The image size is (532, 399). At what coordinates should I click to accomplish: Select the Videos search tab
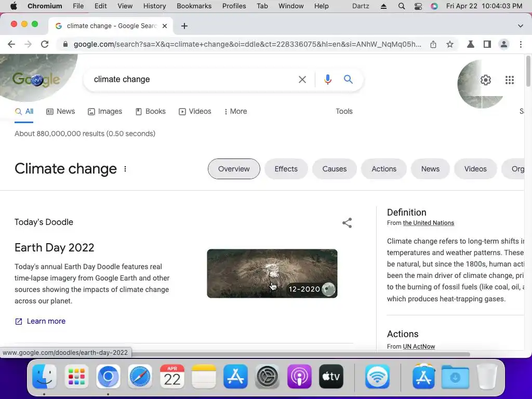pyautogui.click(x=195, y=111)
